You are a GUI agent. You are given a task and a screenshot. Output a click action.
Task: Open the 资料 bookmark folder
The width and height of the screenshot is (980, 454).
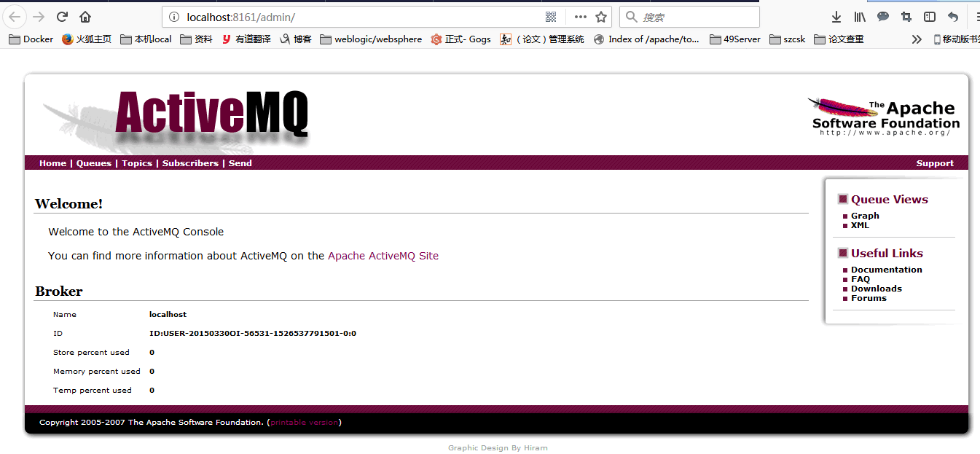click(x=197, y=39)
